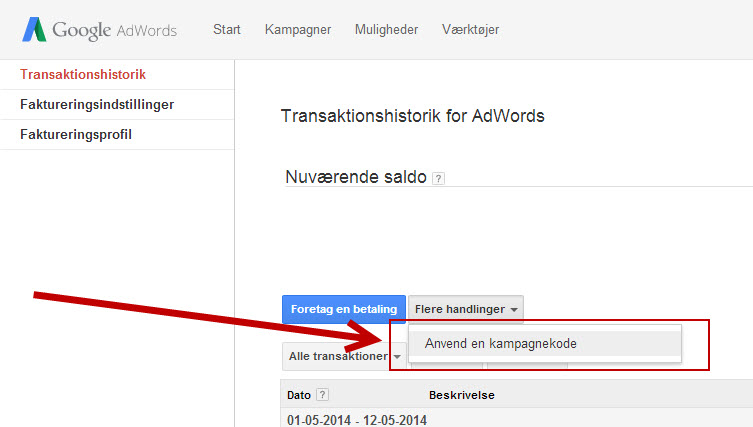753x427 pixels.
Task: Open Faktureringsprofil in the sidebar
Action: coord(76,134)
